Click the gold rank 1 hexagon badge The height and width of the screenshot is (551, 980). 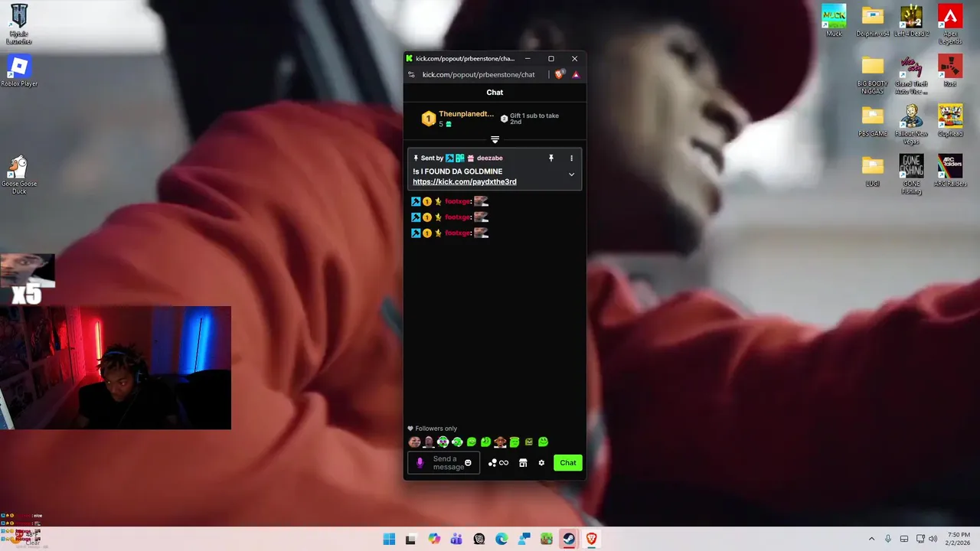[x=429, y=119]
